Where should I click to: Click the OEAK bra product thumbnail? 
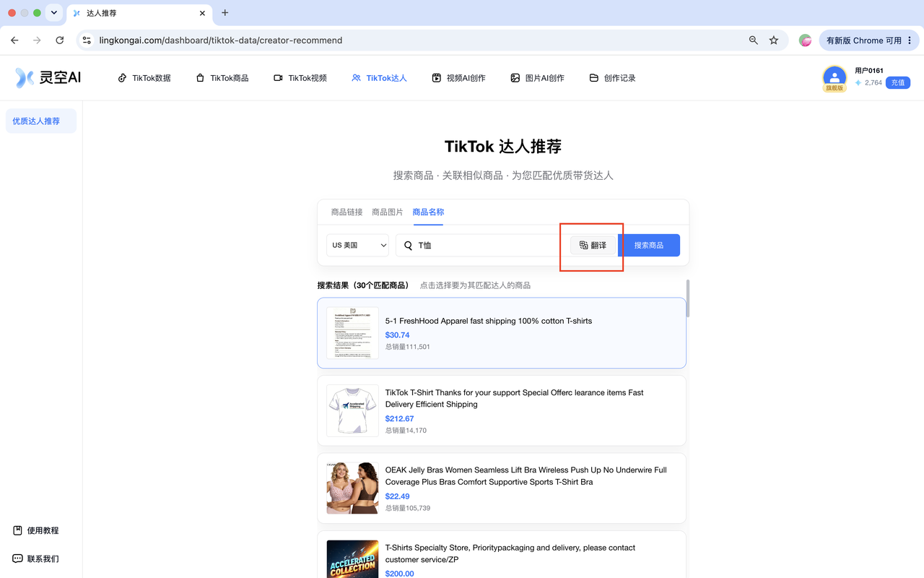pyautogui.click(x=352, y=488)
